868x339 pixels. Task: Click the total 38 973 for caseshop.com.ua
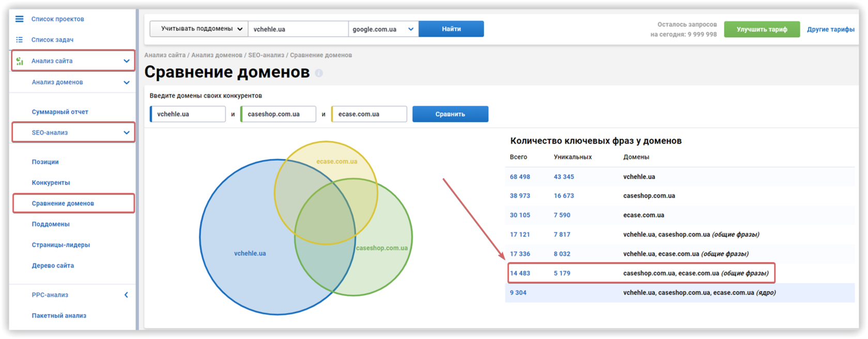point(520,196)
